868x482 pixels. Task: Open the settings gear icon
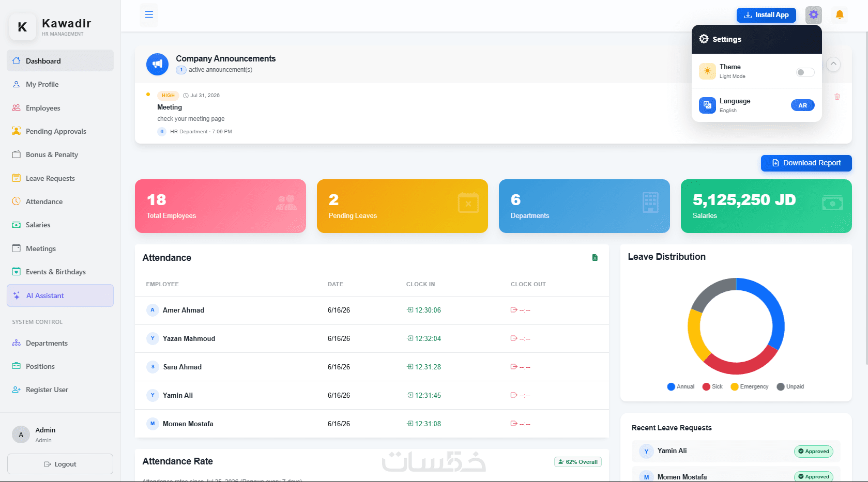(x=813, y=15)
